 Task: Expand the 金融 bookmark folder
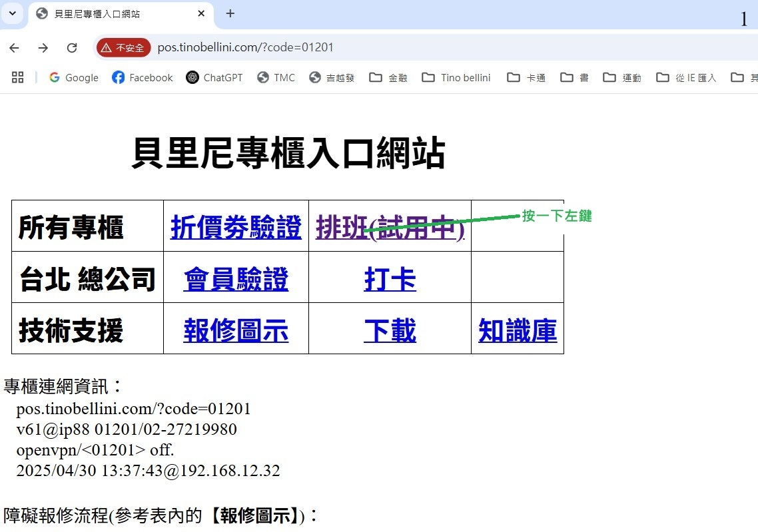pos(388,78)
